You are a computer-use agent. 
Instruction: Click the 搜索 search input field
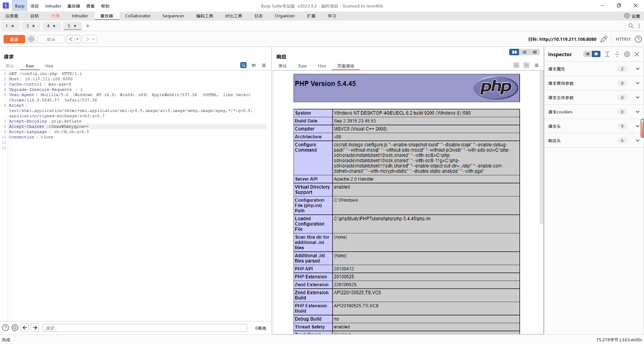[145, 328]
